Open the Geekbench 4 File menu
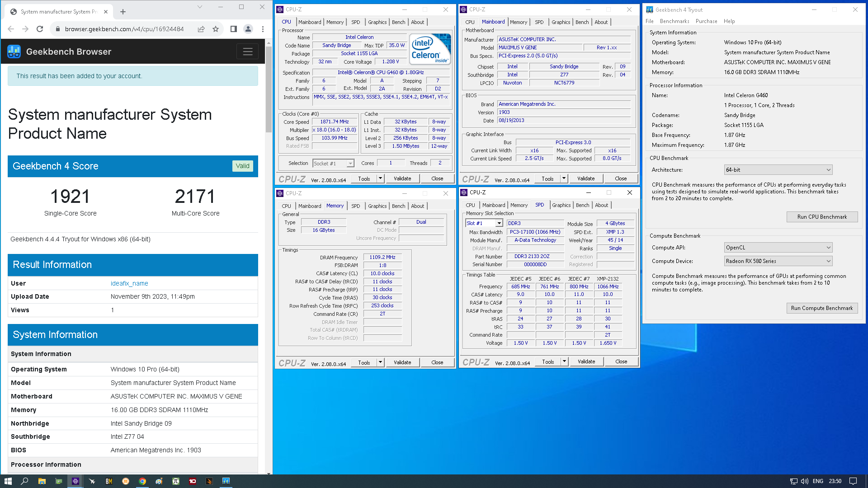The image size is (868, 488). [x=650, y=21]
